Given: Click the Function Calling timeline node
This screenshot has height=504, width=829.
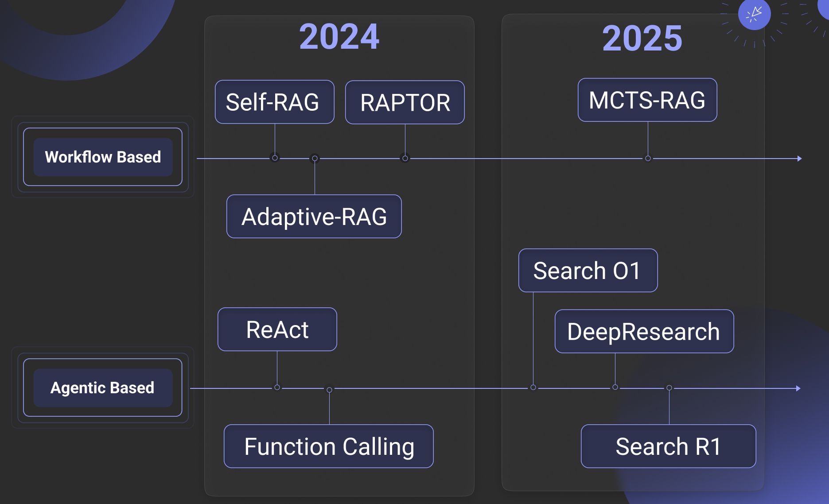Looking at the screenshot, I should 329,390.
